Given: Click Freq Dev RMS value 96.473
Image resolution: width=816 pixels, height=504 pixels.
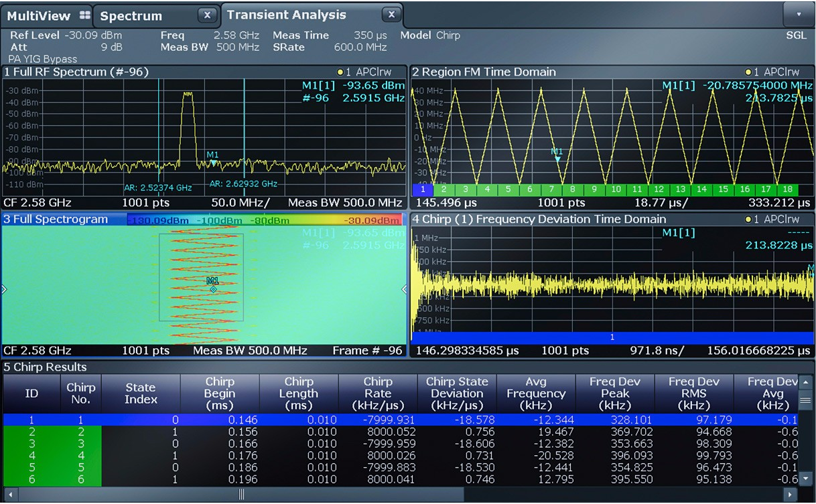Looking at the screenshot, I should (713, 467).
